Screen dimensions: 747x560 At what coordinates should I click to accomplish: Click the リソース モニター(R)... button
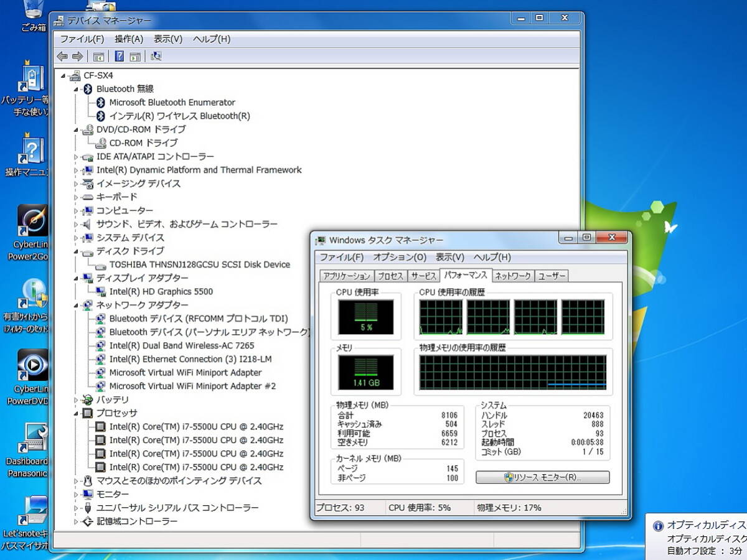coord(542,477)
